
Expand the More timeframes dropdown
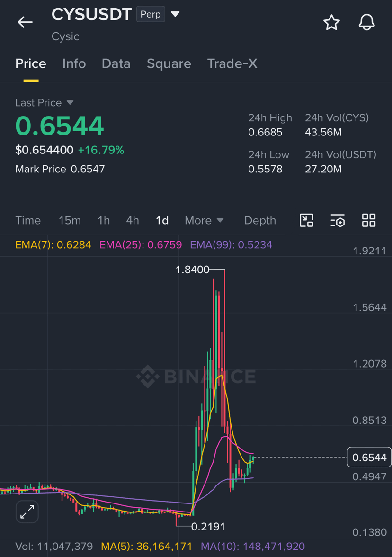[x=204, y=220]
